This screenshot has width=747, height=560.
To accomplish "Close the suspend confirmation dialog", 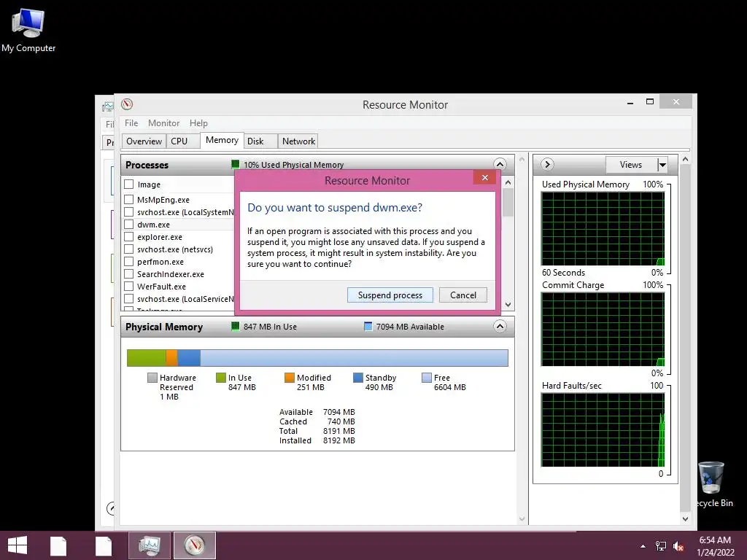I will (484, 178).
